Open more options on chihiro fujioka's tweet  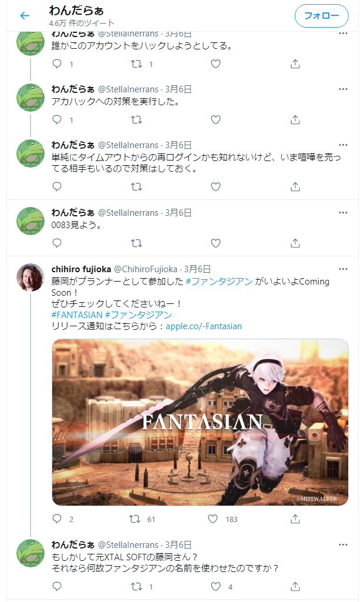[343, 269]
